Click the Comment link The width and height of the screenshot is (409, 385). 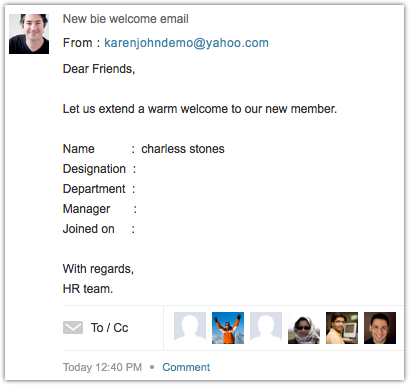[186, 367]
